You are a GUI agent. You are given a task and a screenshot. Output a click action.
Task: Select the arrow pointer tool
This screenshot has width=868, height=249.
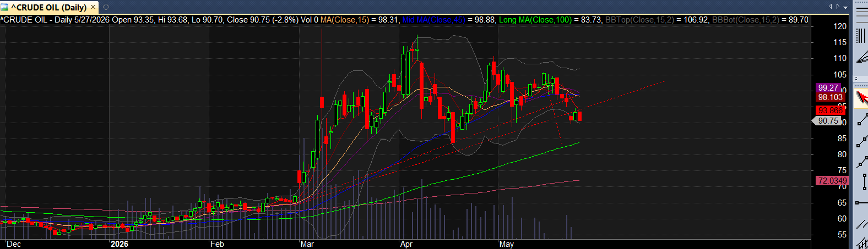861,98
